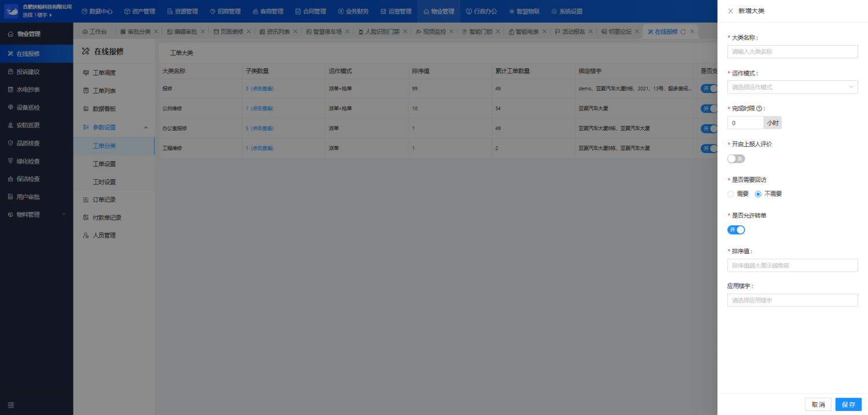Expand the 物料管理 sidebar group
The height and width of the screenshot is (415, 868).
point(64,214)
